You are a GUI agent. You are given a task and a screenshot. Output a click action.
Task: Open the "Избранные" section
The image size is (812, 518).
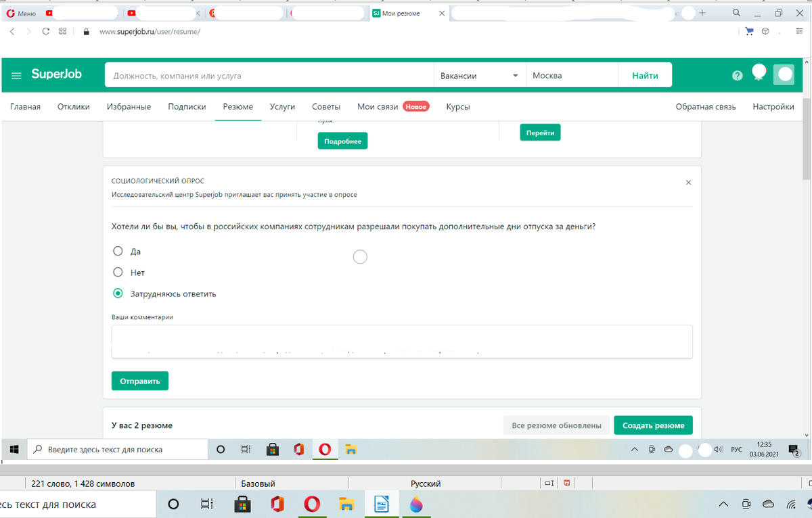129,107
